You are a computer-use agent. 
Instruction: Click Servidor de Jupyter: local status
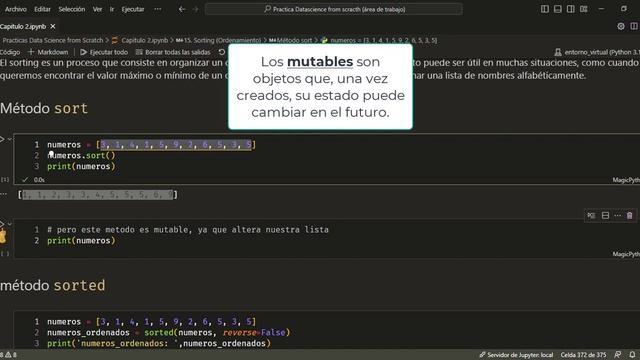[516, 355]
